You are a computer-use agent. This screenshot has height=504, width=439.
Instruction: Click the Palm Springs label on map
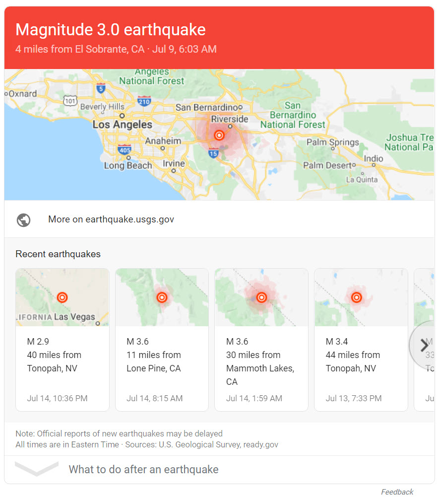(332, 143)
